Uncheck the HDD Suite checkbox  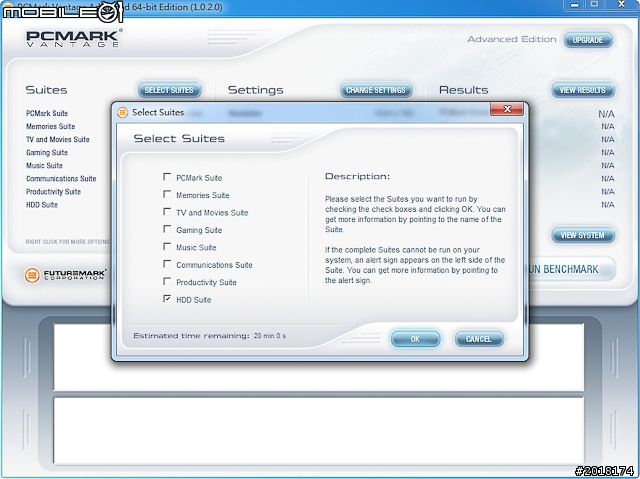tap(167, 299)
